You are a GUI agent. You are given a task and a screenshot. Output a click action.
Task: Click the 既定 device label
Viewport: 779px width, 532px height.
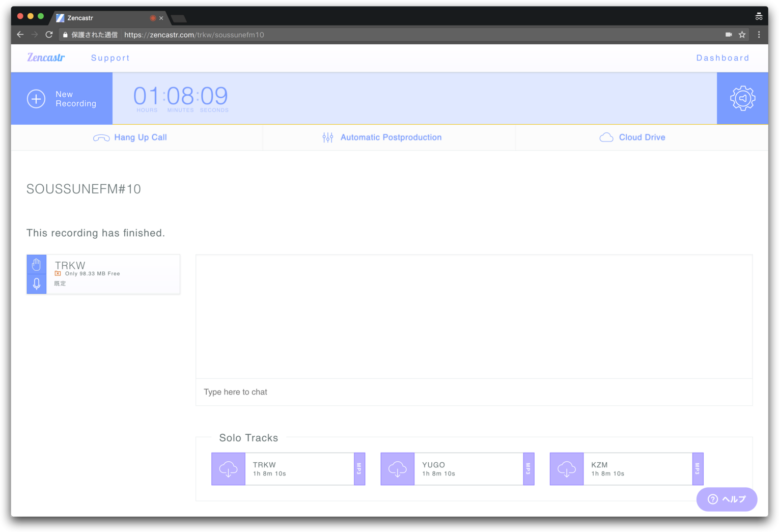pyautogui.click(x=60, y=284)
